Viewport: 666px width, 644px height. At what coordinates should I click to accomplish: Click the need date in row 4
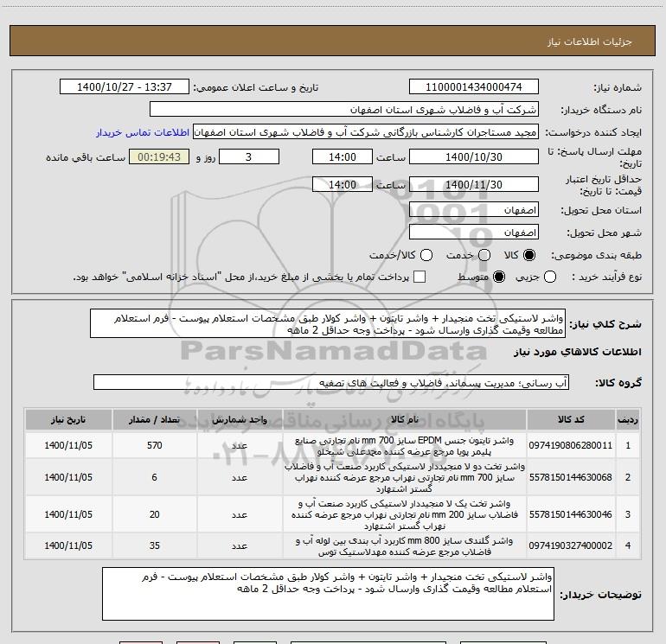(68, 545)
